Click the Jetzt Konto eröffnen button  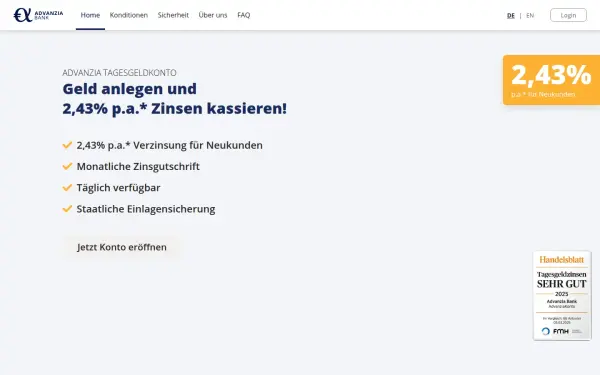(122, 247)
